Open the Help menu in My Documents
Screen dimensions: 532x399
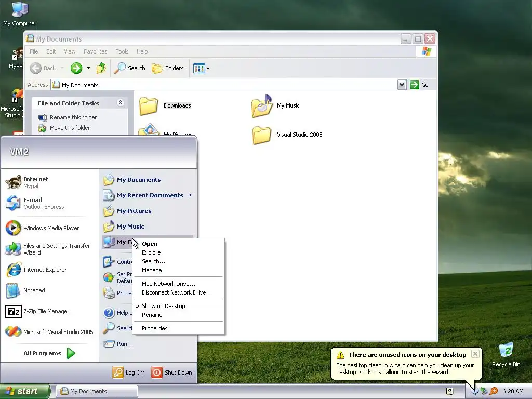tap(142, 51)
